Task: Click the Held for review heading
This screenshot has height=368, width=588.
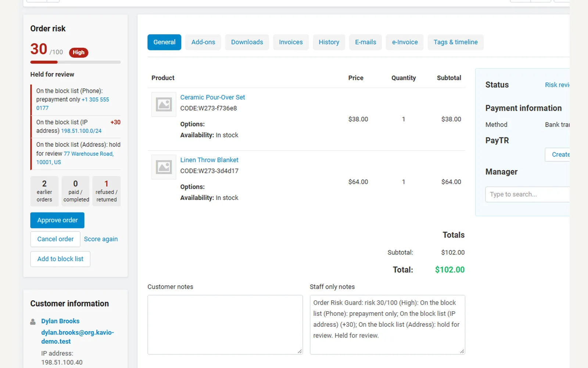Action: [x=52, y=74]
